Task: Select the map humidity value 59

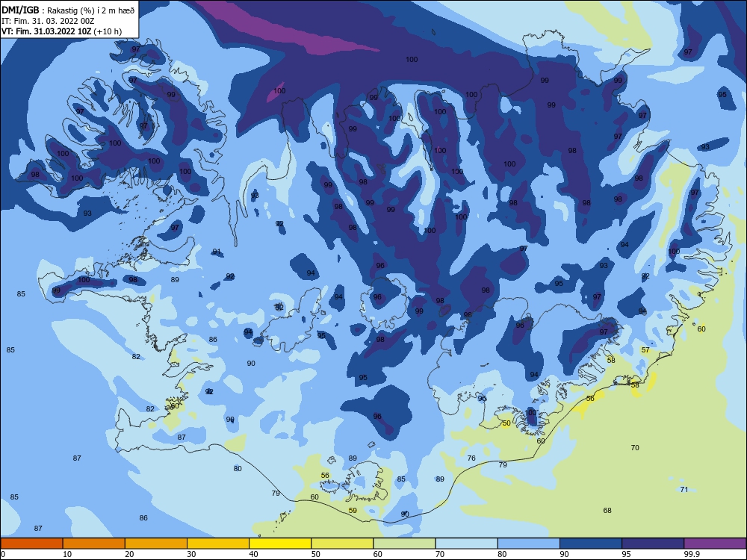Action: point(353,511)
